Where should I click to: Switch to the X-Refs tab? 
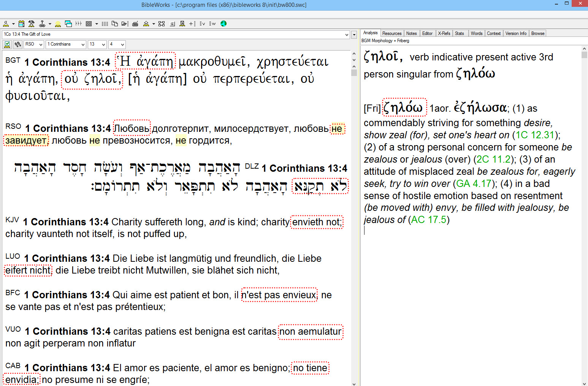(x=444, y=33)
